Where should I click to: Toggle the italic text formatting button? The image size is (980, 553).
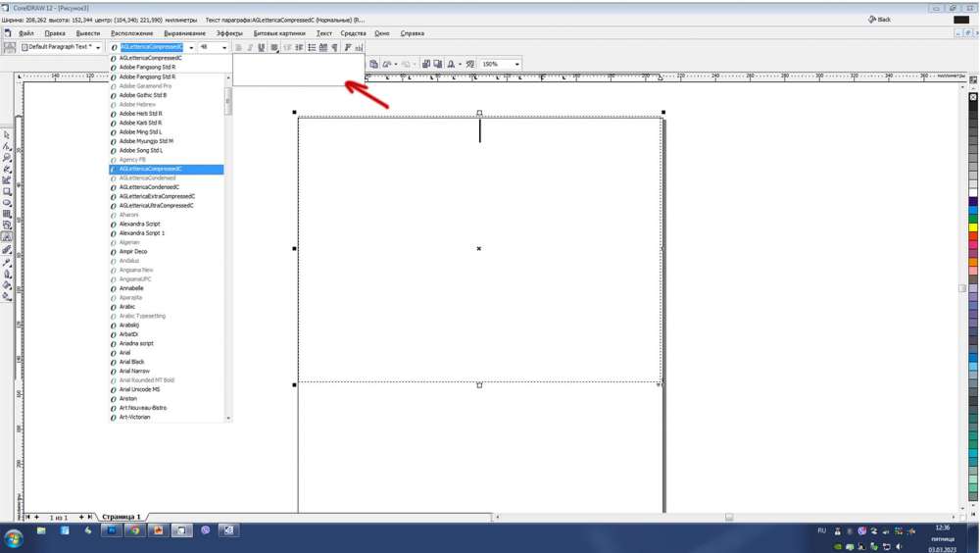click(250, 47)
